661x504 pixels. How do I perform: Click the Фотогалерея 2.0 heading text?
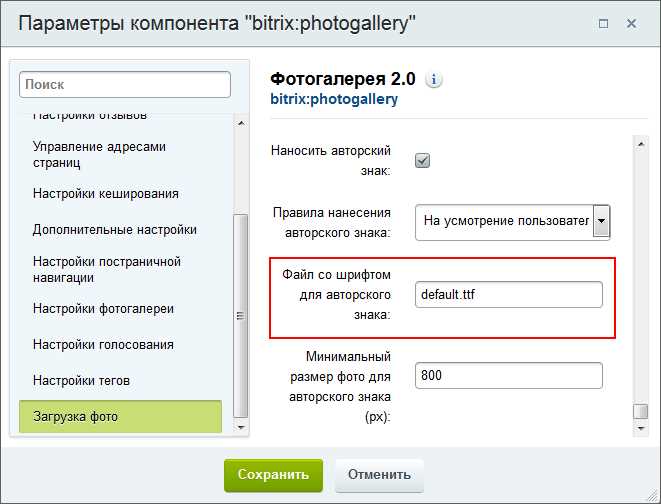(343, 79)
